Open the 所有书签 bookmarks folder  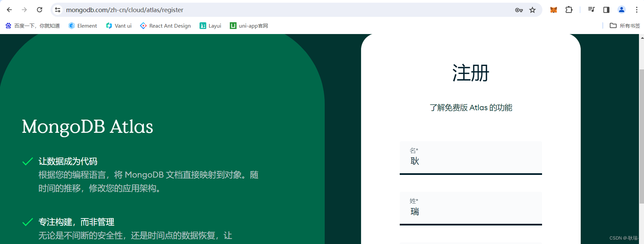pos(625,26)
